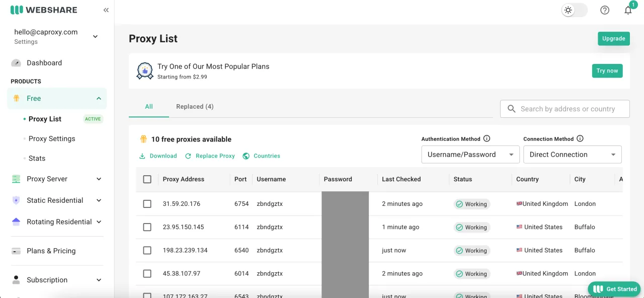Image resolution: width=644 pixels, height=298 pixels.
Task: Open the help question mark icon
Action: click(x=605, y=10)
